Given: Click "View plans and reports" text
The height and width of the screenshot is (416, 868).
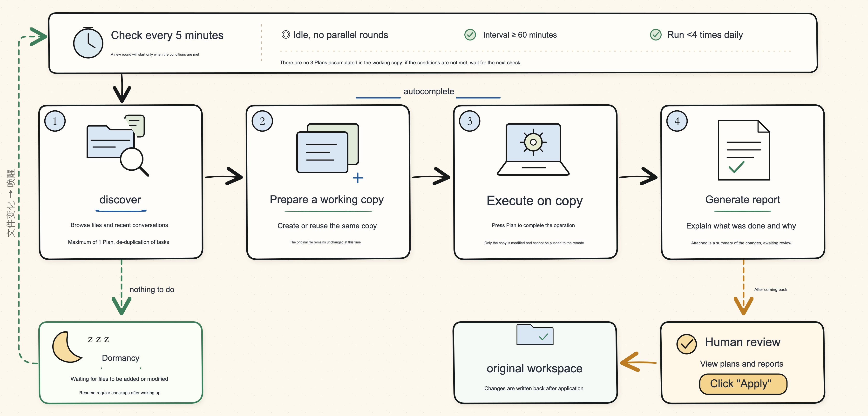Looking at the screenshot, I should click(741, 364).
